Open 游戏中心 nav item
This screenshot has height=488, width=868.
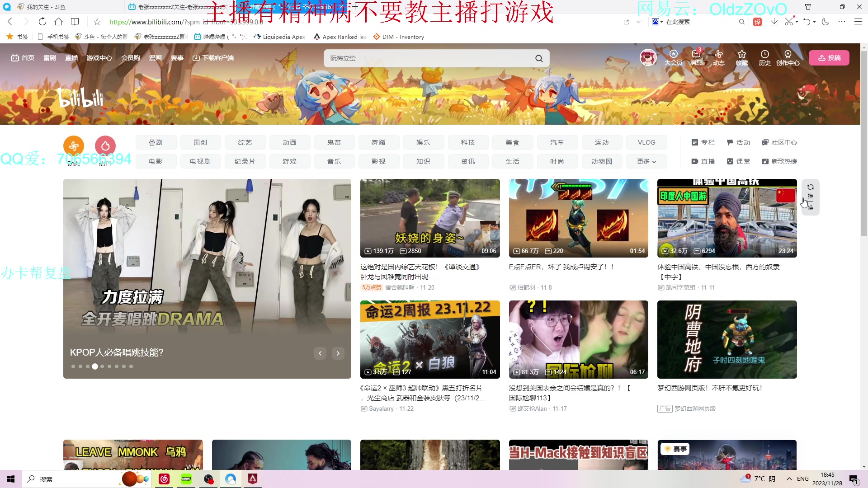click(99, 58)
